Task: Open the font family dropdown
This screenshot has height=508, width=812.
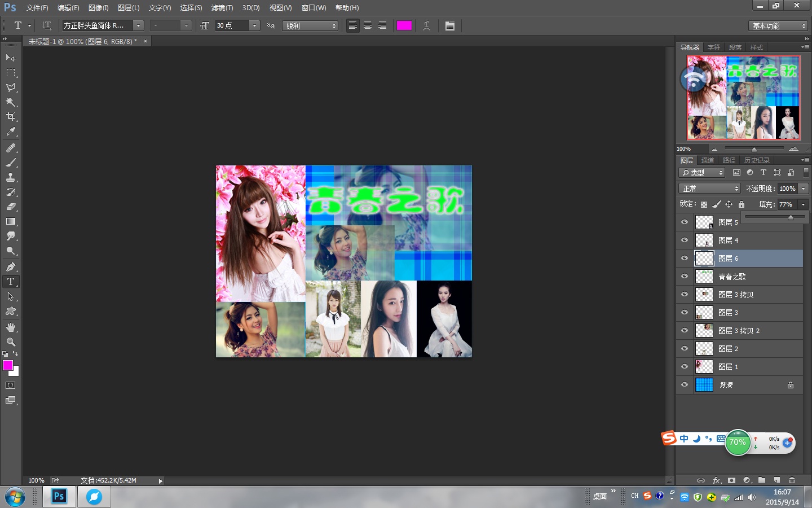Action: pos(138,25)
